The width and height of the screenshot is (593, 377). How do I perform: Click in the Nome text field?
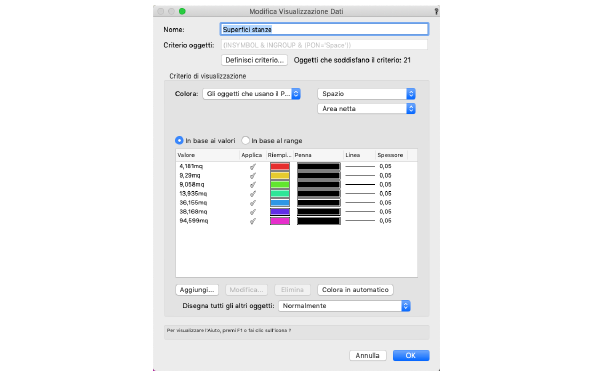pyautogui.click(x=324, y=29)
